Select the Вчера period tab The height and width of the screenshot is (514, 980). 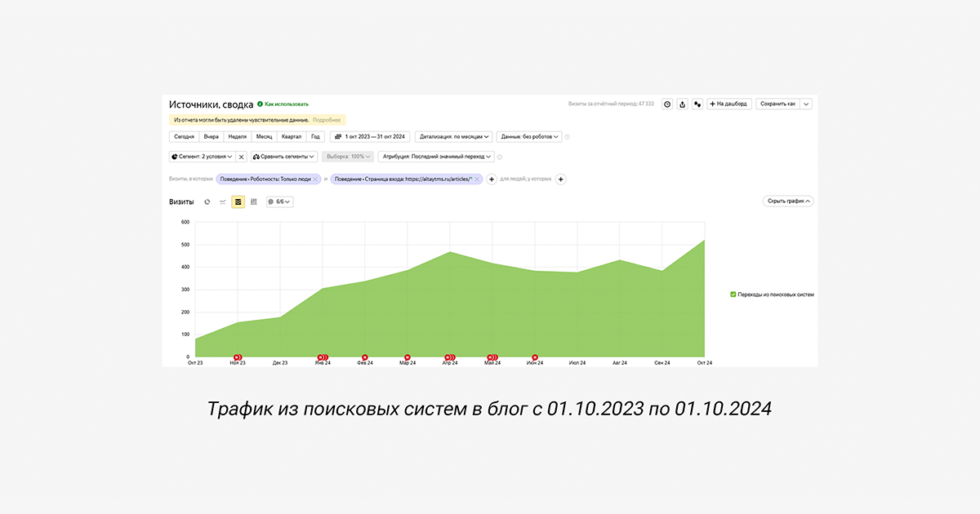(212, 137)
